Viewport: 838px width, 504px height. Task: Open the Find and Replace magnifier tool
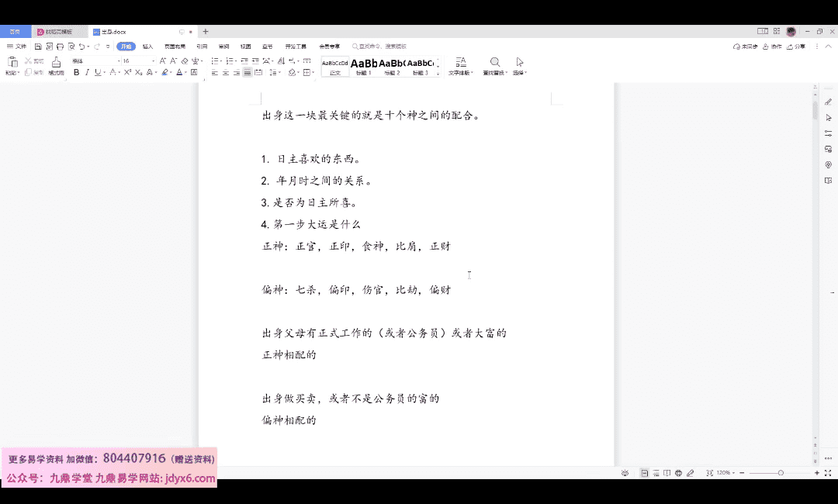(x=494, y=62)
